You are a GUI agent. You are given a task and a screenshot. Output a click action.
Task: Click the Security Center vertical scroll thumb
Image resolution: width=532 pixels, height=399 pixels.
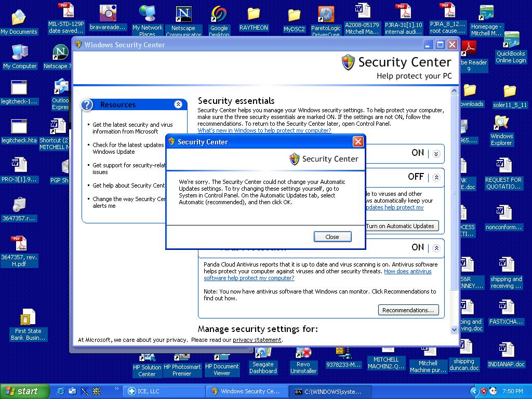[x=454, y=192]
